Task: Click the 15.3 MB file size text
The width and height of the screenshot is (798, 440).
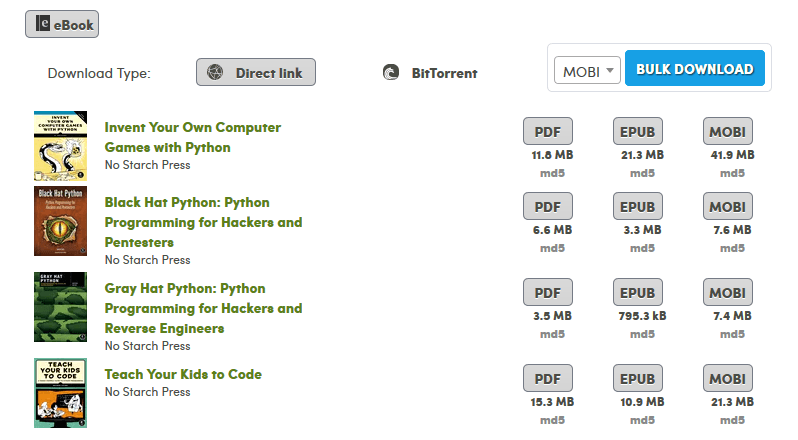Action: click(x=552, y=402)
